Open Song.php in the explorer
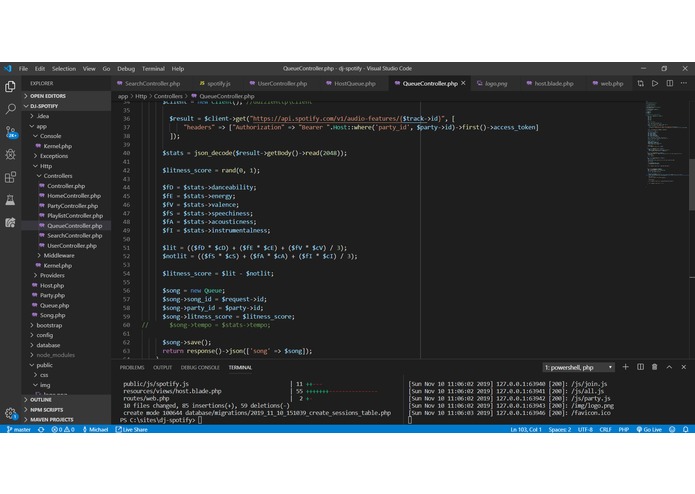The height and width of the screenshot is (494, 695). tap(66, 315)
